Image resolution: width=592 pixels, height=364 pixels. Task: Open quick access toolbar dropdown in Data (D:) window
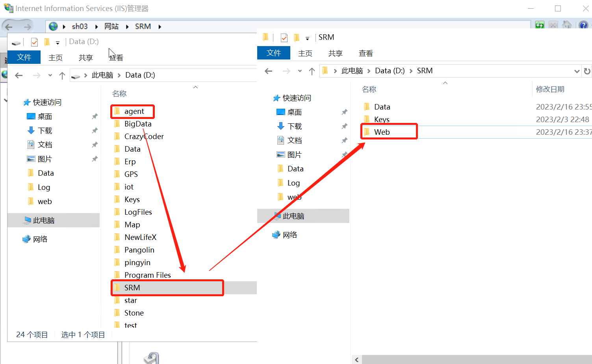coord(58,43)
